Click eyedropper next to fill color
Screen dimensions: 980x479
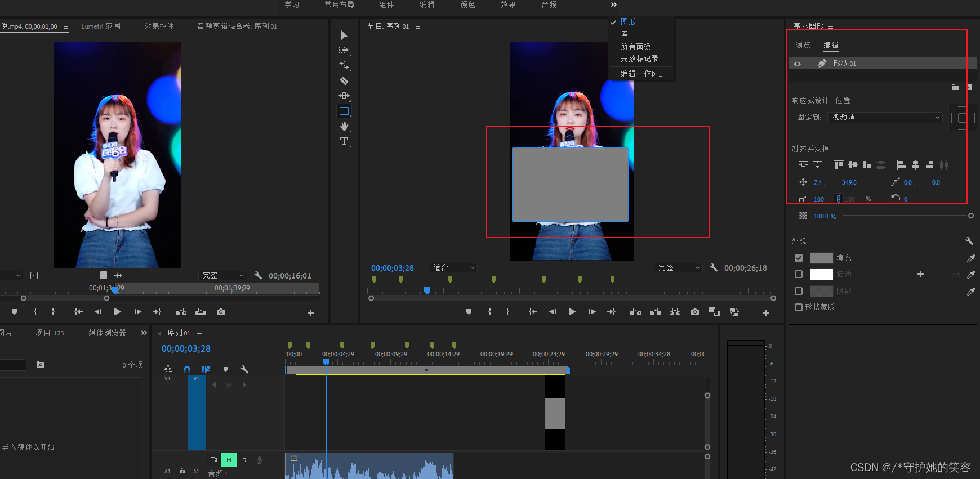pyautogui.click(x=970, y=258)
